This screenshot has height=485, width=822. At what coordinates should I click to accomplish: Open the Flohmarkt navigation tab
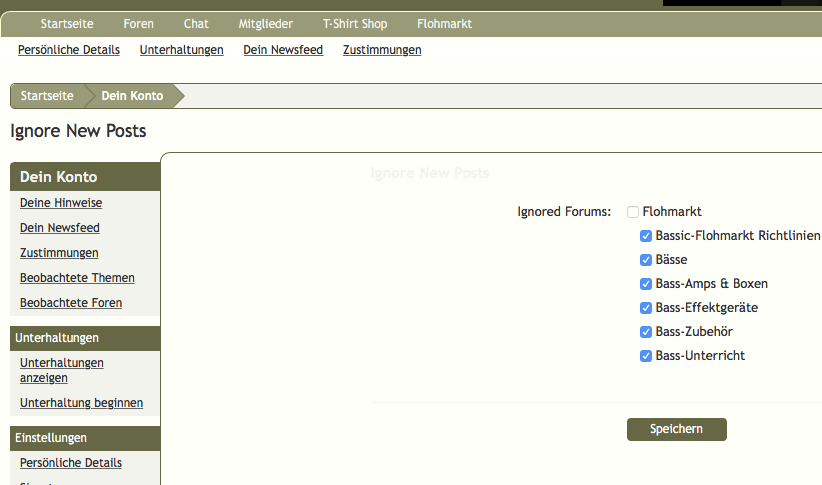click(445, 24)
